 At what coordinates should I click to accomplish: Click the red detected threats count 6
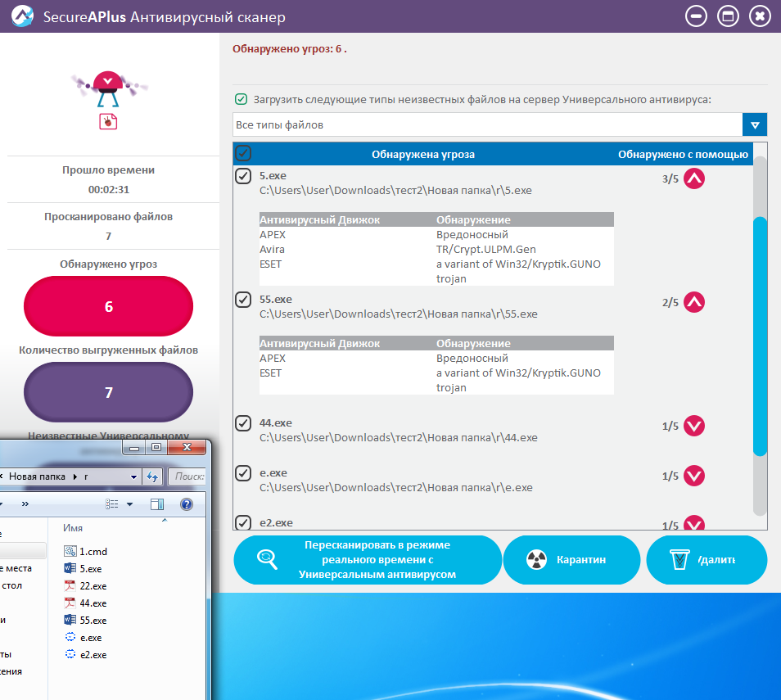click(109, 306)
